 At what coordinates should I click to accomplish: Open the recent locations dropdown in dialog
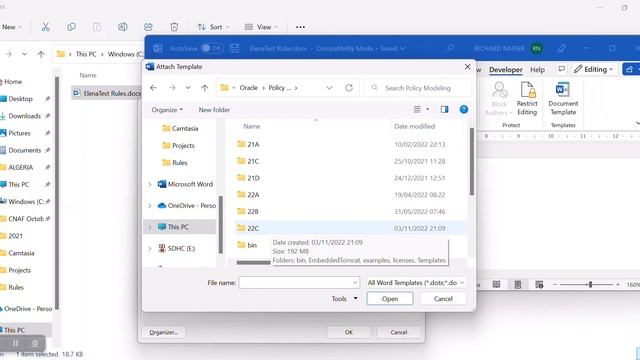[188, 88]
